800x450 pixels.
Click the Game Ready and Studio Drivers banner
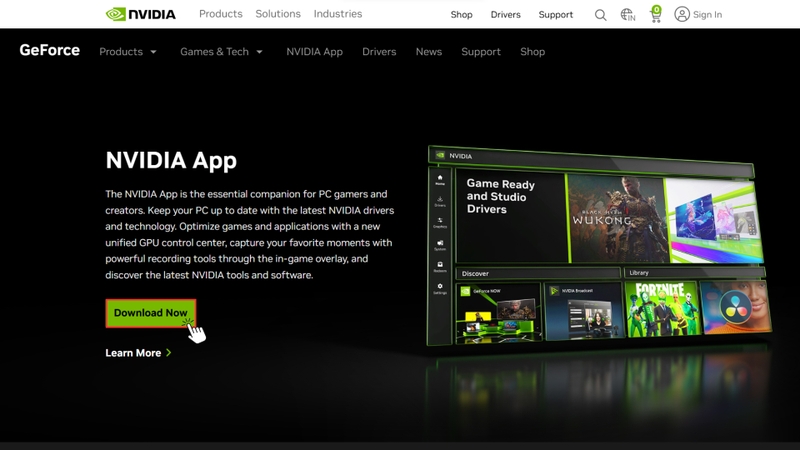511,216
